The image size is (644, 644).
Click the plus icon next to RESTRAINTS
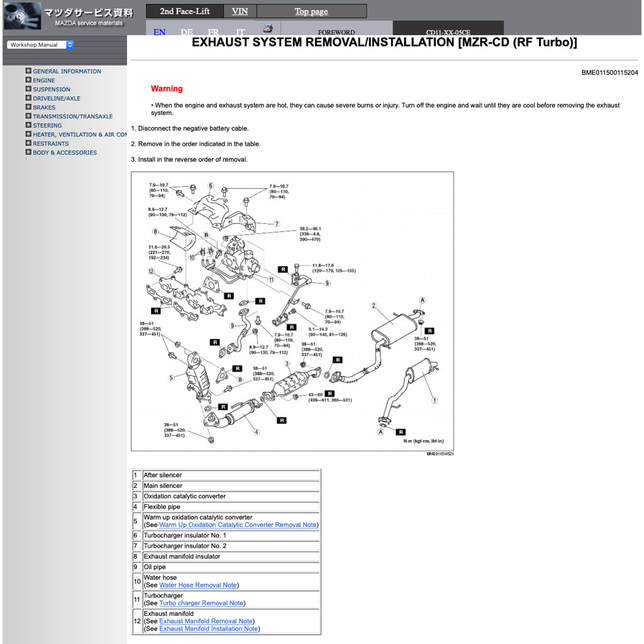pyautogui.click(x=28, y=143)
